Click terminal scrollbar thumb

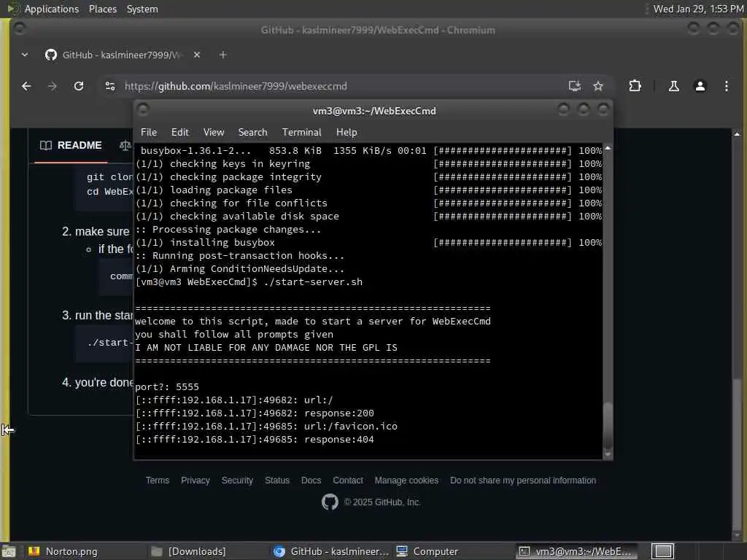608,425
